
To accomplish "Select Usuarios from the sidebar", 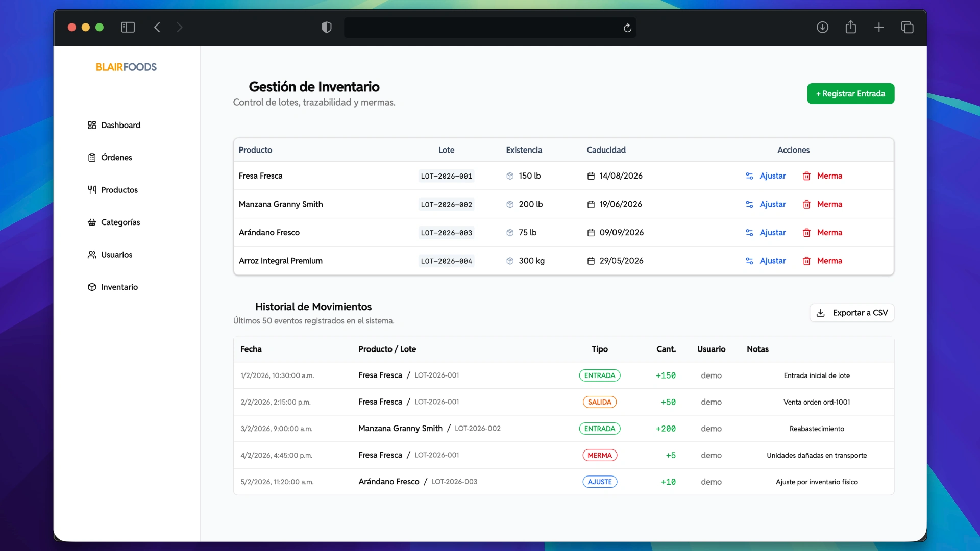I will click(116, 255).
